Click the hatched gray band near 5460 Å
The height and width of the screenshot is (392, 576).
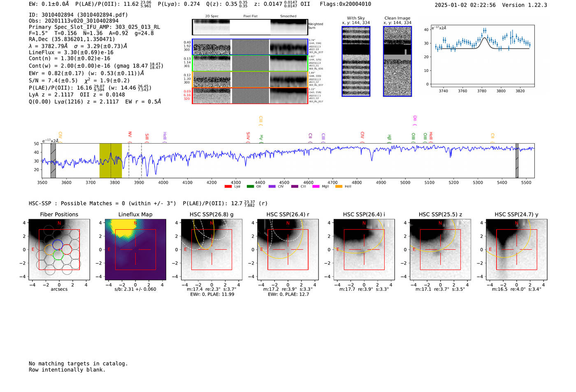click(517, 161)
